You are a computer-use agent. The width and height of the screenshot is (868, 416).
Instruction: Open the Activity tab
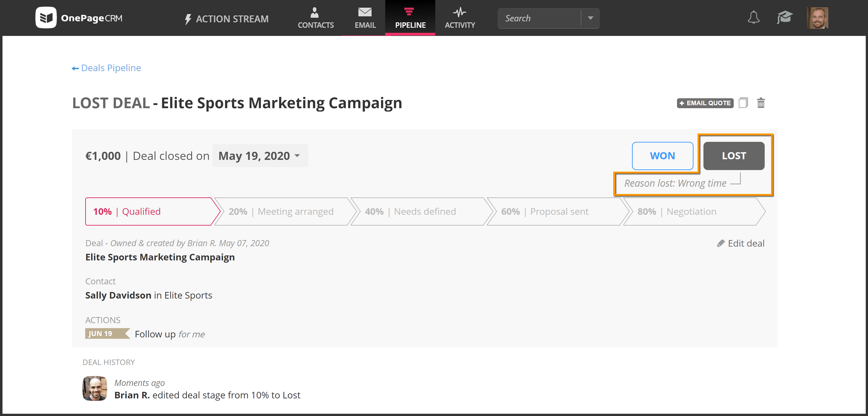pyautogui.click(x=460, y=18)
